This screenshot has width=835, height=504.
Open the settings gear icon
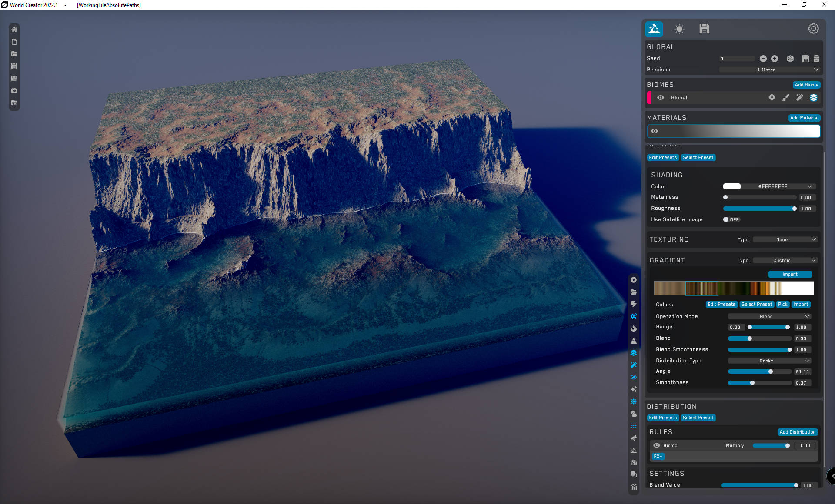[813, 29]
